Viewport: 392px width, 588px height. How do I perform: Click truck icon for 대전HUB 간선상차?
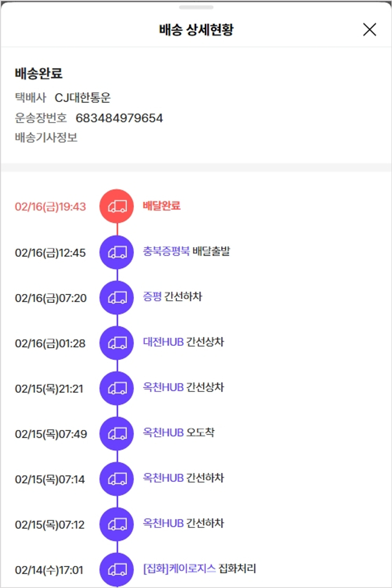pyautogui.click(x=117, y=343)
